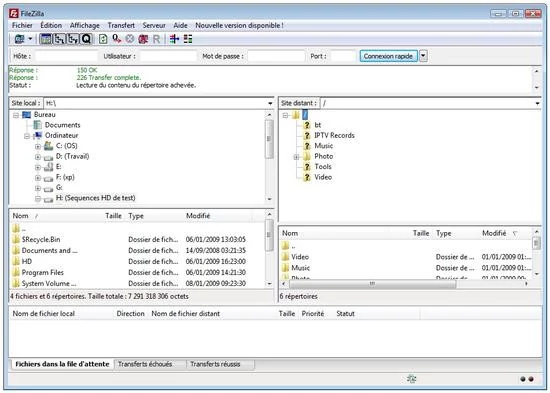Open the Fichier menu
Image resolution: width=550 pixels, height=393 pixels.
click(x=22, y=25)
